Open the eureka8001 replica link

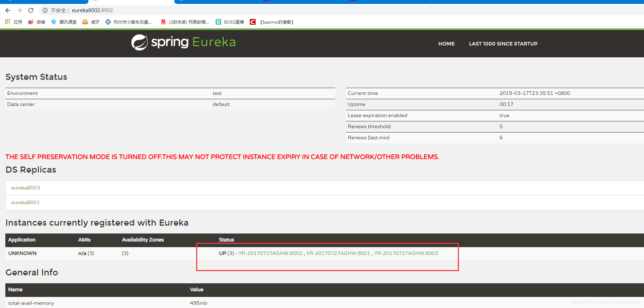coord(25,202)
